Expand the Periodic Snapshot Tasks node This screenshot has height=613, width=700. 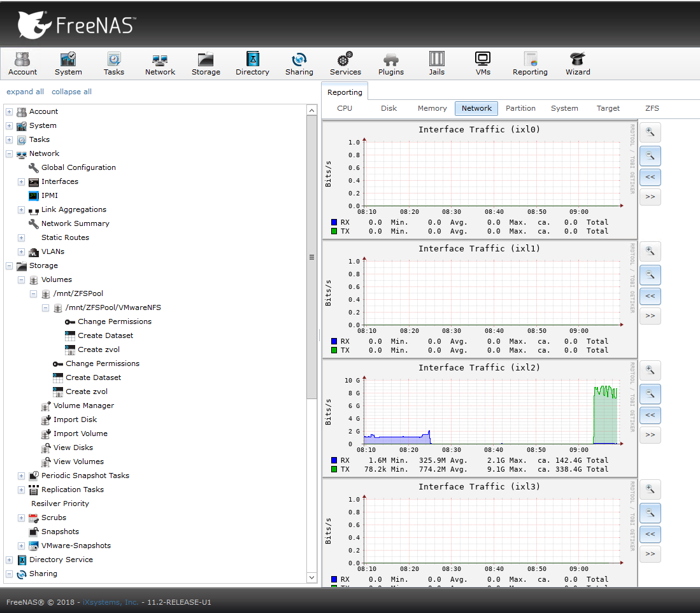22,476
